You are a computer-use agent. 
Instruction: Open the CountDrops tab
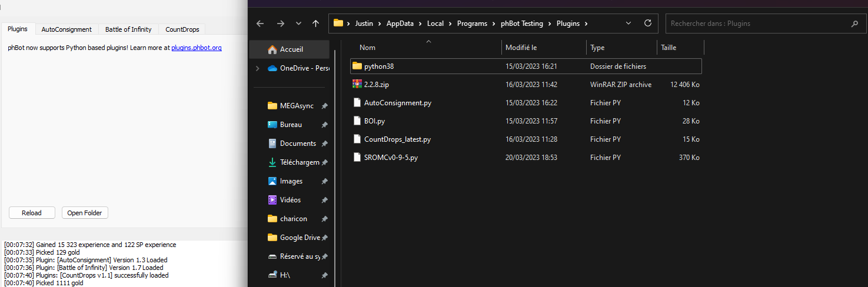click(182, 29)
